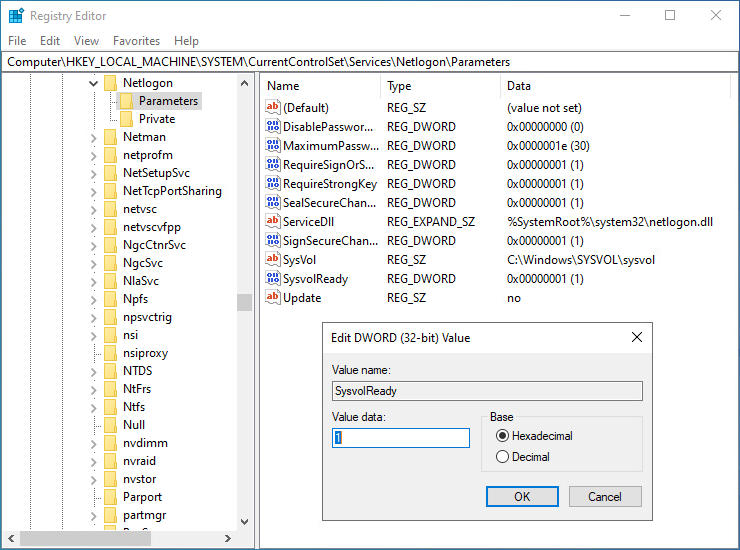Screen dimensions: 740x550
Task: Expand the NtFrs tree node
Action: 94,389
